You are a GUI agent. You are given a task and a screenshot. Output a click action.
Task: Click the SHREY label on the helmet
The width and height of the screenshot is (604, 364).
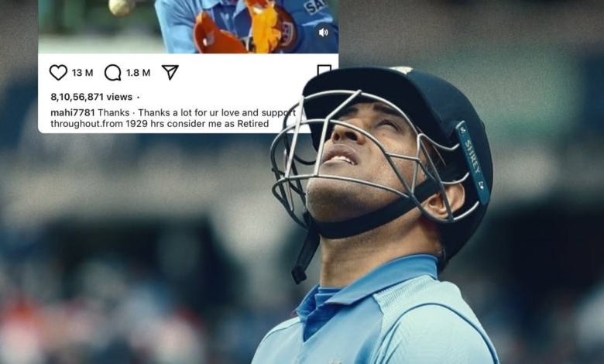pyautogui.click(x=473, y=162)
